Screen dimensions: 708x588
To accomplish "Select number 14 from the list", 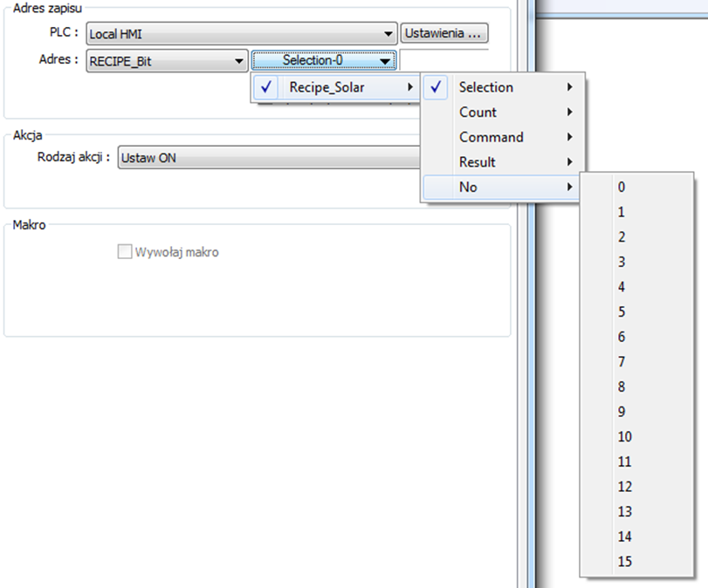I will 636,537.
